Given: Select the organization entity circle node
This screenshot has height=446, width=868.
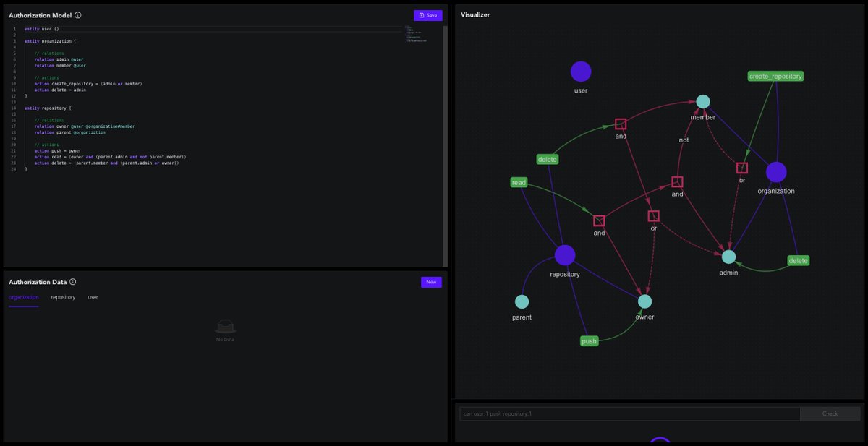Looking at the screenshot, I should click(776, 172).
